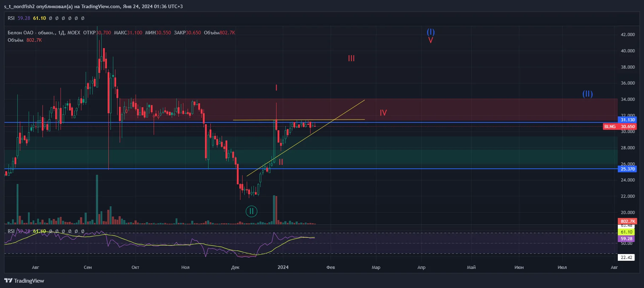This screenshot has height=288, width=644.
Task: Select the blue (II) wave label
Action: pos(587,94)
